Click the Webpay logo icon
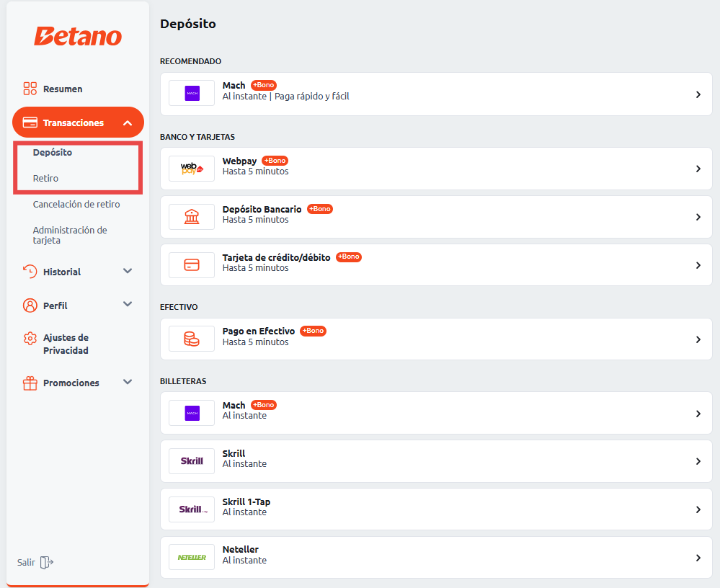Image resolution: width=720 pixels, height=588 pixels. point(192,169)
